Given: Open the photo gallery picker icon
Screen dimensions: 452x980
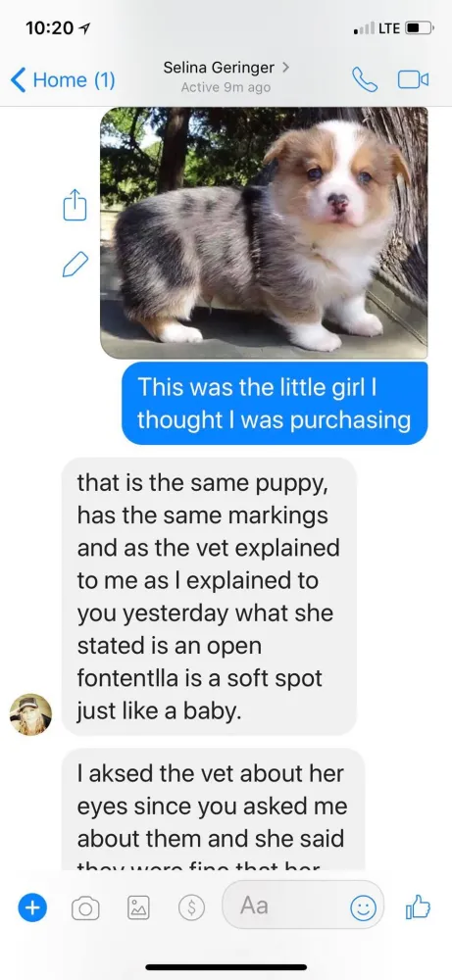Looking at the screenshot, I should click(x=137, y=908).
